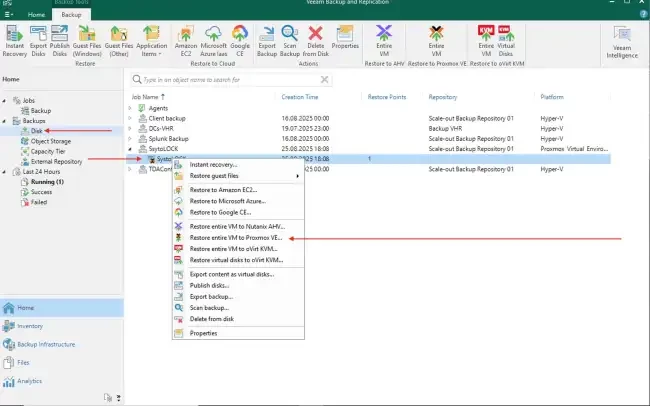Click Entire VM under Restore to oVirt KVM

click(x=486, y=41)
